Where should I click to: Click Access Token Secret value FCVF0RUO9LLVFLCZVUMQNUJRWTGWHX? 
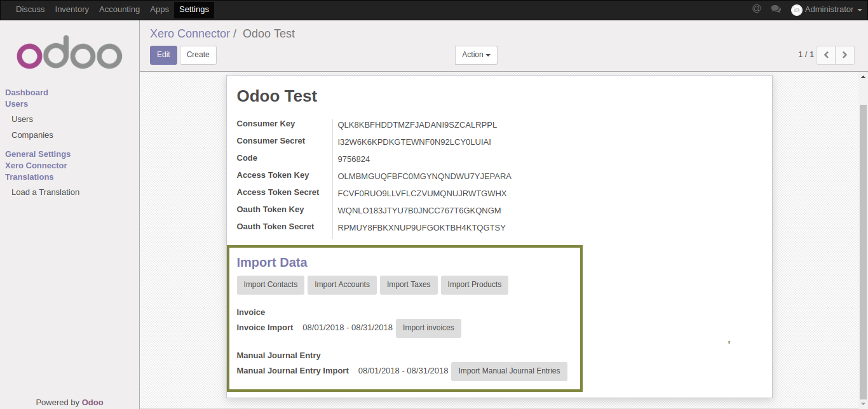(423, 194)
